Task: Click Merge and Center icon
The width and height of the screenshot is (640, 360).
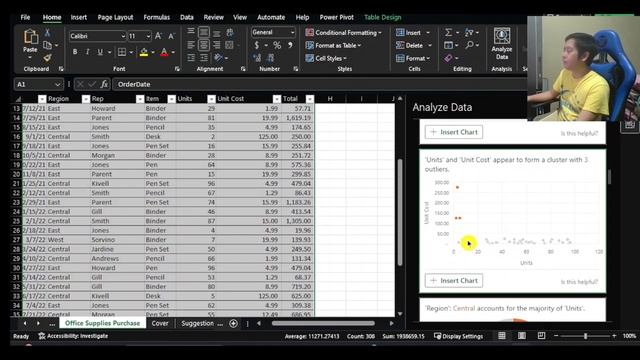Action: (229, 45)
